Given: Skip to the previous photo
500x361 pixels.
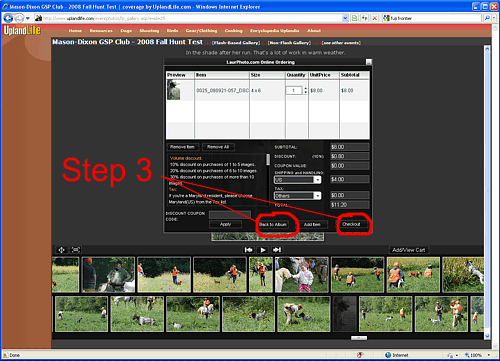Looking at the screenshot, I should tap(249, 250).
